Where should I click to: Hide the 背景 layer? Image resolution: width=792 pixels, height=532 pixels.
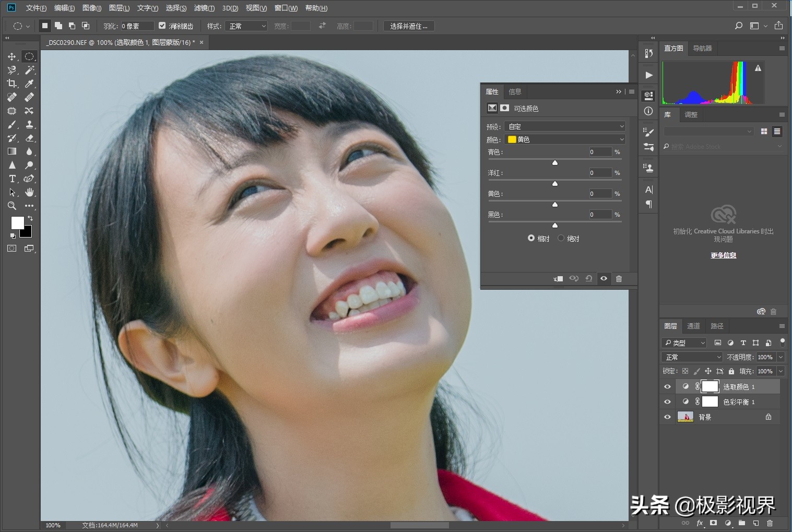point(667,417)
